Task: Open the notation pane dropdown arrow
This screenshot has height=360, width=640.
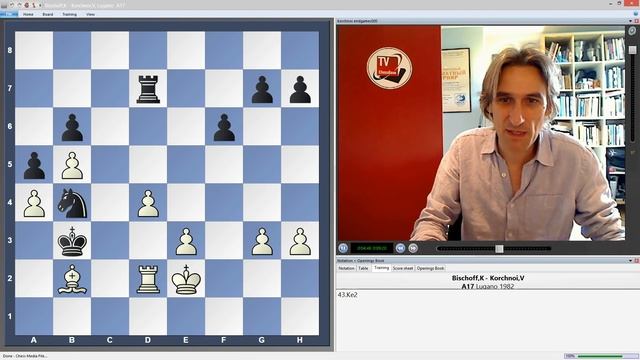Action: [x=631, y=260]
